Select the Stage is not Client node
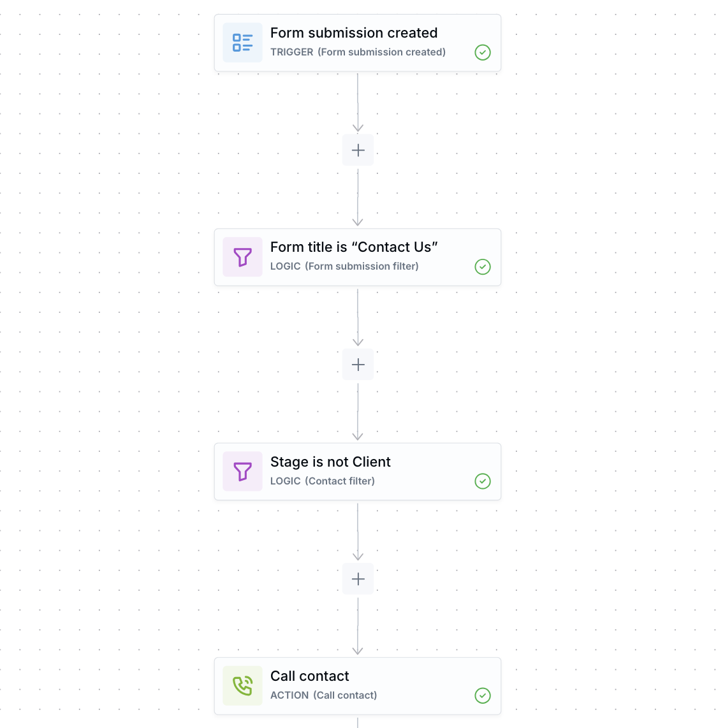The height and width of the screenshot is (728, 718). (x=358, y=472)
